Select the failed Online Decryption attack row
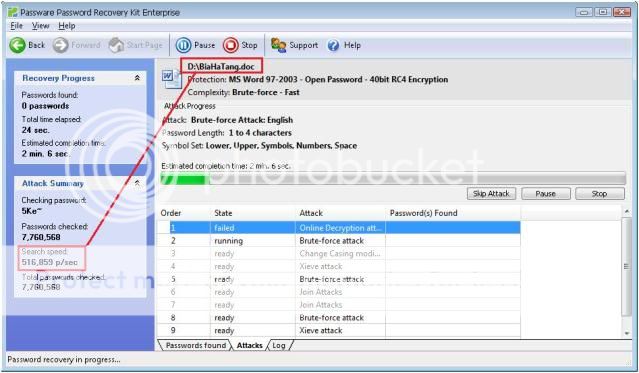Image resolution: width=639 pixels, height=373 pixels. click(x=339, y=228)
